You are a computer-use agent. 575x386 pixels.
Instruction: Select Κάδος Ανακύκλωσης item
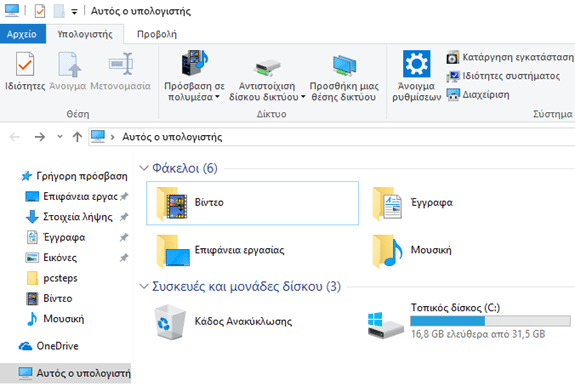click(224, 321)
